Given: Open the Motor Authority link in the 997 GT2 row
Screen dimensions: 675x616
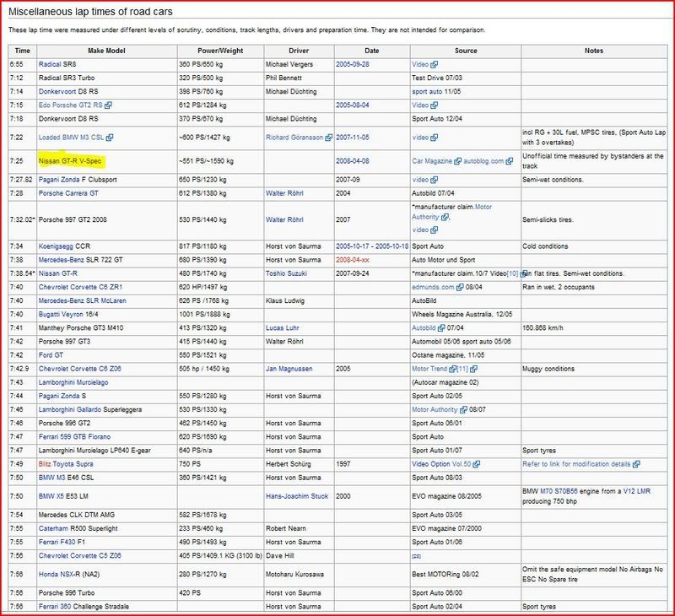Looking at the screenshot, I should point(451,212).
